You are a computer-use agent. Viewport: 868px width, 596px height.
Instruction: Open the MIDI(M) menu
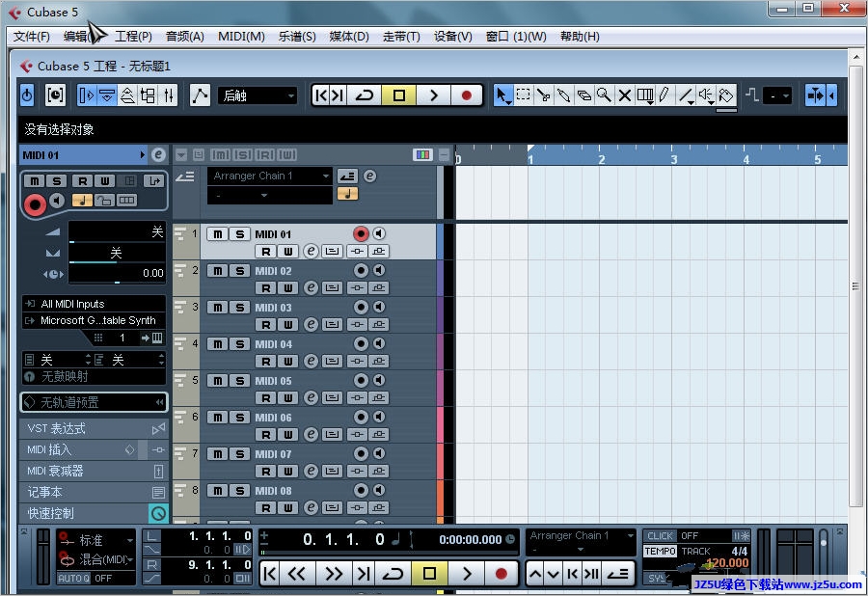[x=241, y=37]
